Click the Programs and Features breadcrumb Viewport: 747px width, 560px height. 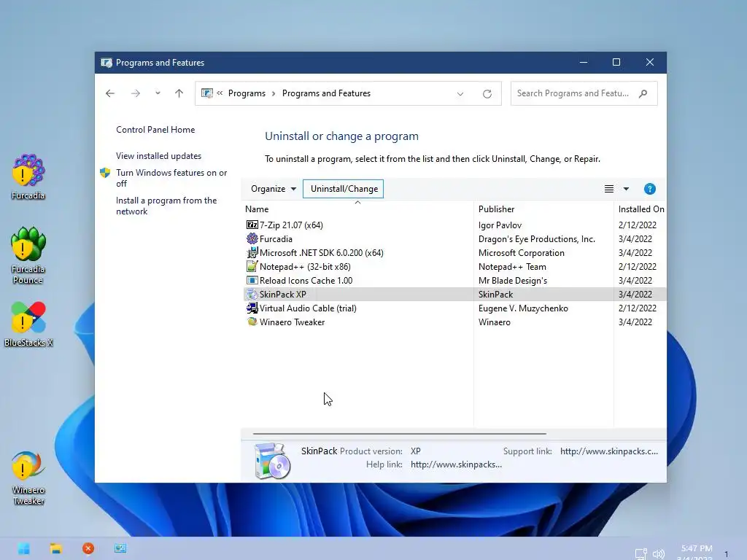pos(326,93)
